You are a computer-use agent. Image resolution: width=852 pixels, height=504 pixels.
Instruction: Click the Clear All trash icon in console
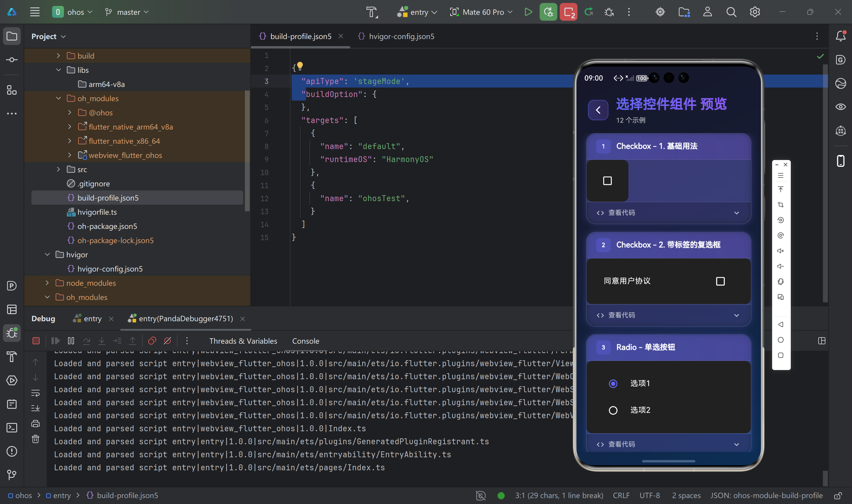36,439
